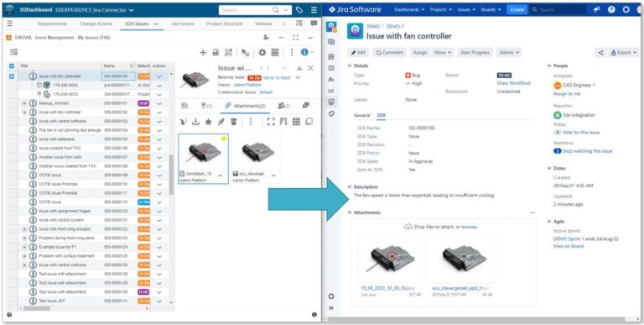Toggle the select-all checkbox in table header

coord(12,66)
